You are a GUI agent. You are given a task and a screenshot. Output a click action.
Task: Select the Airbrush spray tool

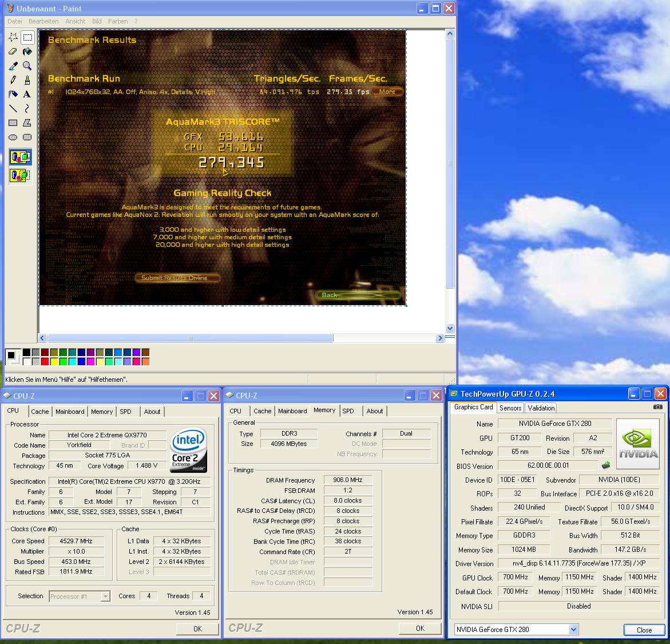tap(13, 94)
